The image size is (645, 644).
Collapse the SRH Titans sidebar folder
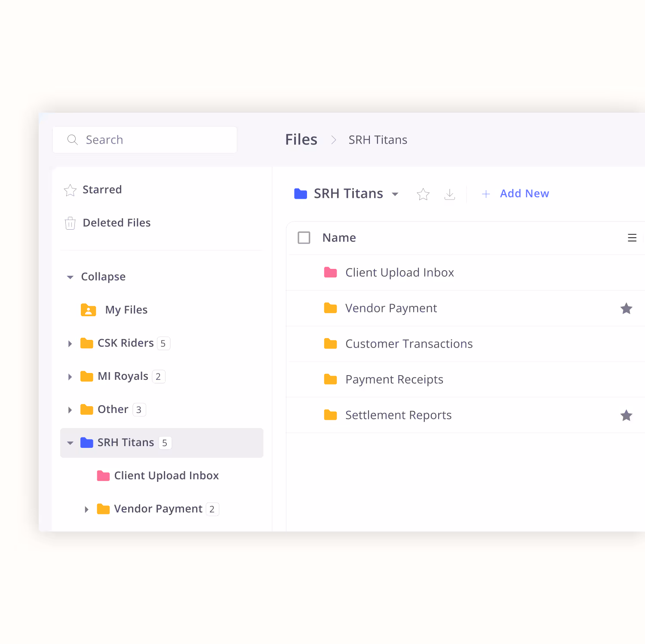tap(70, 443)
